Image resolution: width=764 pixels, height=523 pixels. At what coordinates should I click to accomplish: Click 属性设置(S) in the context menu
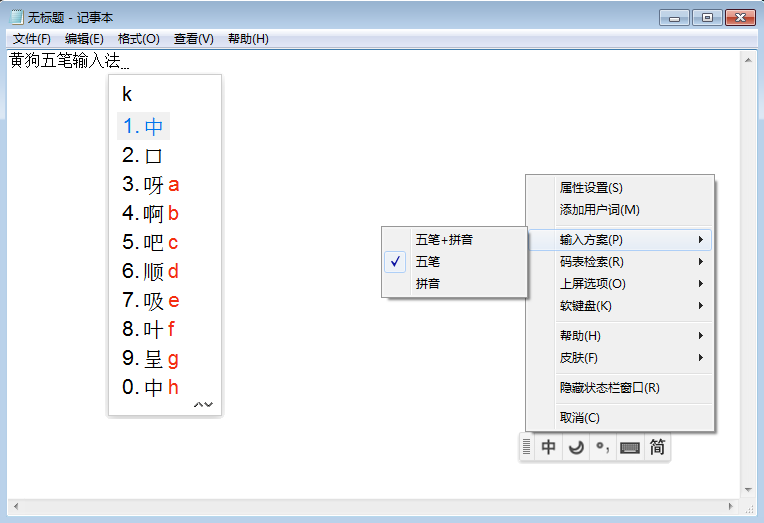pos(591,188)
